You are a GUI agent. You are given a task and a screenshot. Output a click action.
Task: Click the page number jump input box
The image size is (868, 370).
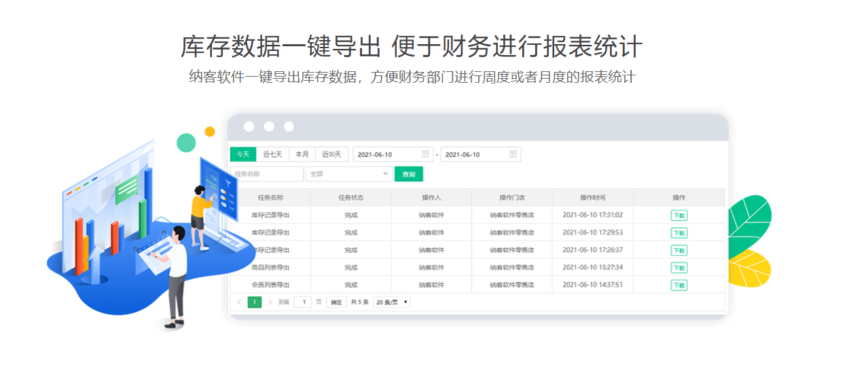point(303,302)
